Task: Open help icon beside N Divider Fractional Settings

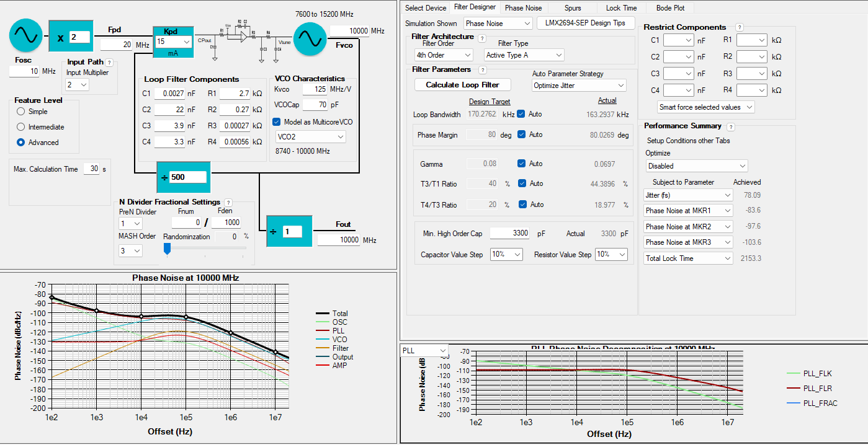Action: click(x=228, y=203)
